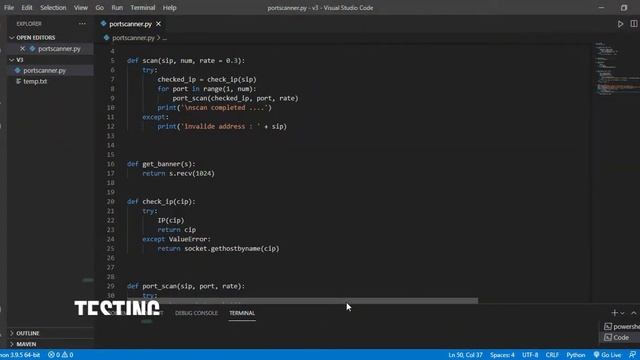Screen dimensions: 640x360
Task: Click line 12 print invalide address
Action: pos(222,127)
